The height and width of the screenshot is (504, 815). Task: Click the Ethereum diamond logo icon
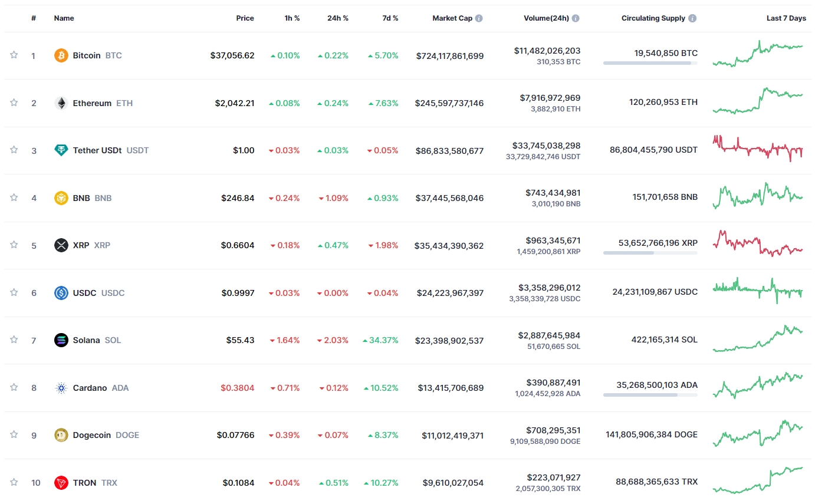click(x=61, y=103)
